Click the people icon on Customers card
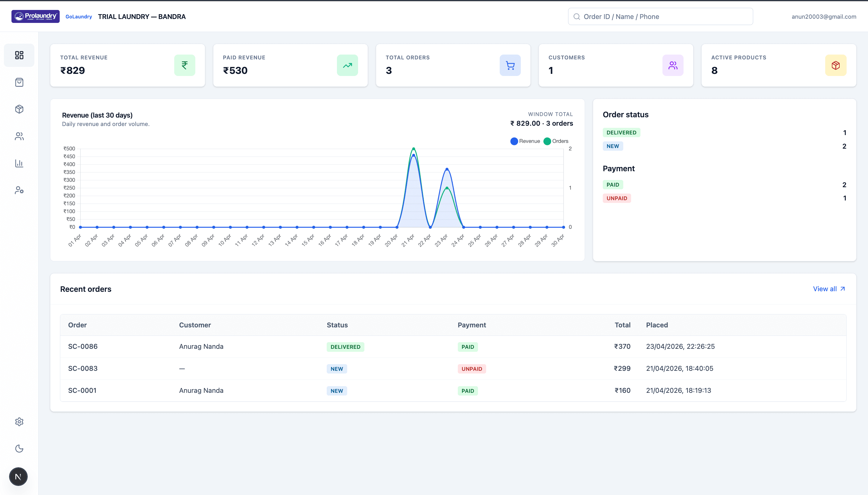Image resolution: width=868 pixels, height=495 pixels. click(x=673, y=65)
